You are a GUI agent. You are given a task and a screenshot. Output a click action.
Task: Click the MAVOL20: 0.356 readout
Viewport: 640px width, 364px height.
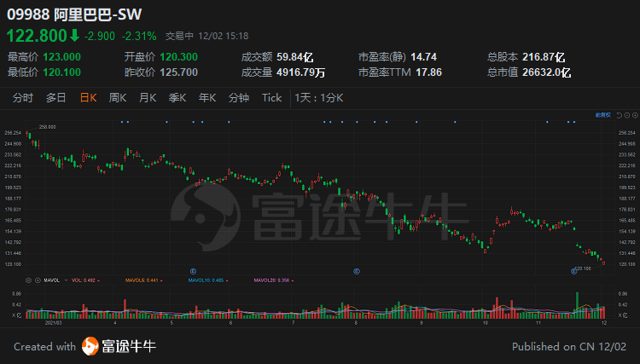pyautogui.click(x=271, y=280)
